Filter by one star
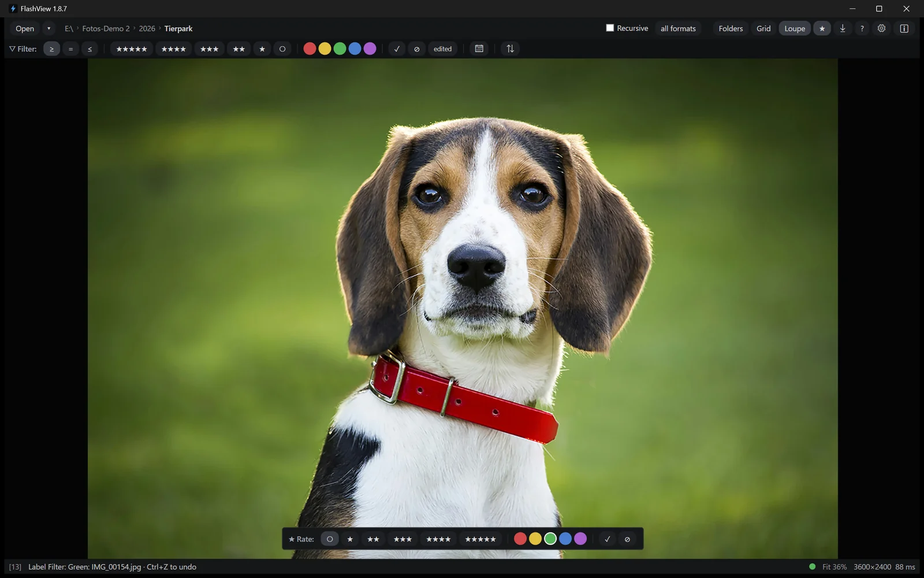This screenshot has width=924, height=578. pos(262,49)
